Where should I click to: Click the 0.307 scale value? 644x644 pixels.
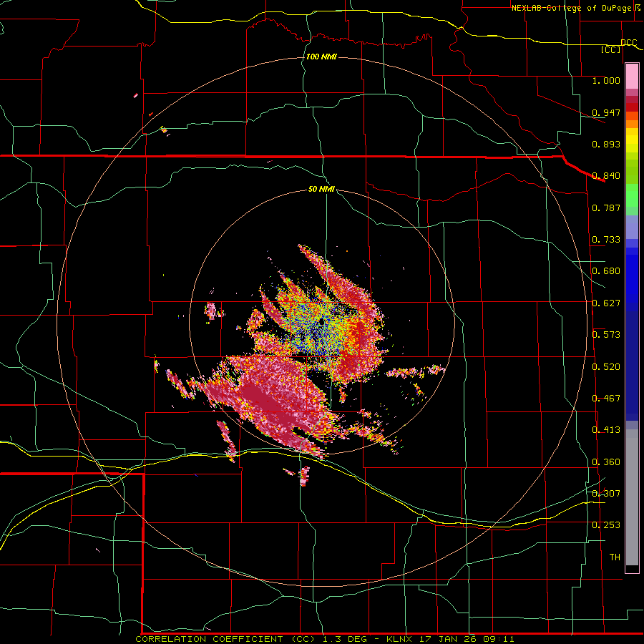(606, 493)
